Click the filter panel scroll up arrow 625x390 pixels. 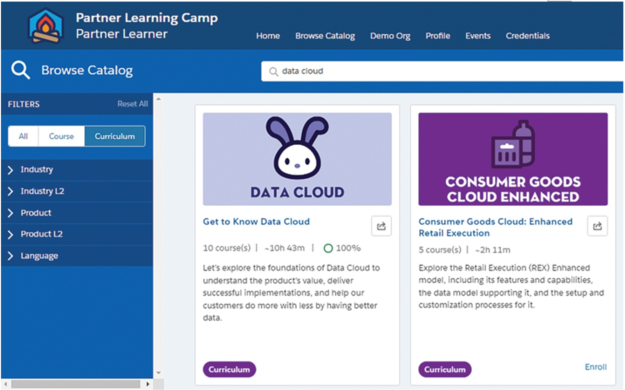[x=158, y=99]
